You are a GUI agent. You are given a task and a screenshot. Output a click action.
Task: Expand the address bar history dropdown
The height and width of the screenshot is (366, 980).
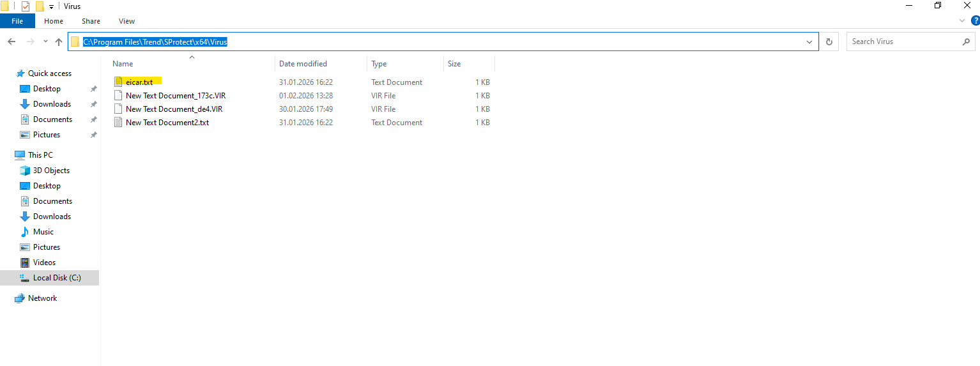click(810, 42)
